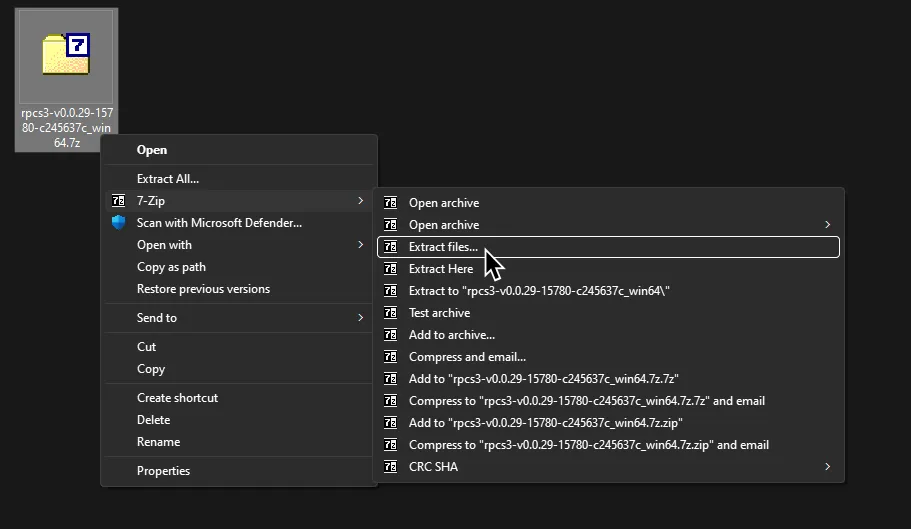Select Test archive
This screenshot has width=911, height=529.
click(608, 313)
